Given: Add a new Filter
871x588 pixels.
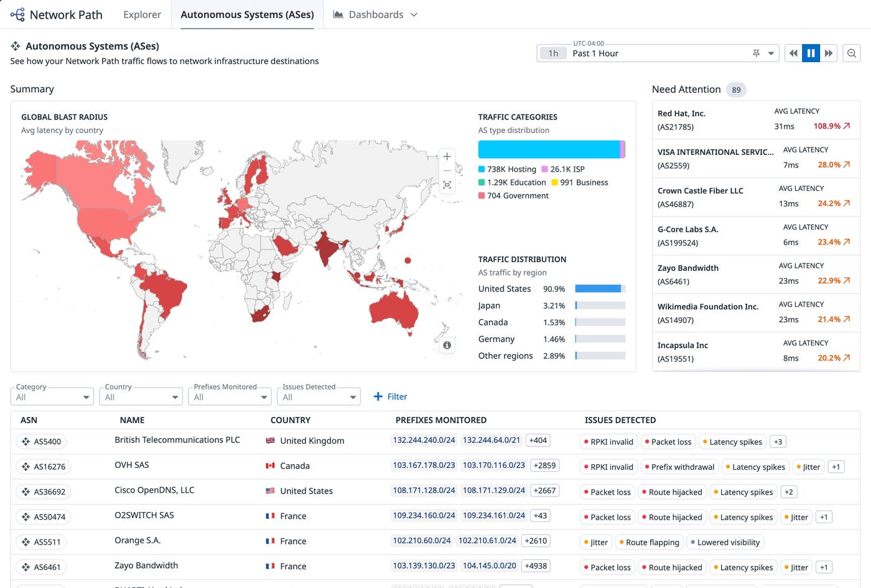Looking at the screenshot, I should point(390,396).
